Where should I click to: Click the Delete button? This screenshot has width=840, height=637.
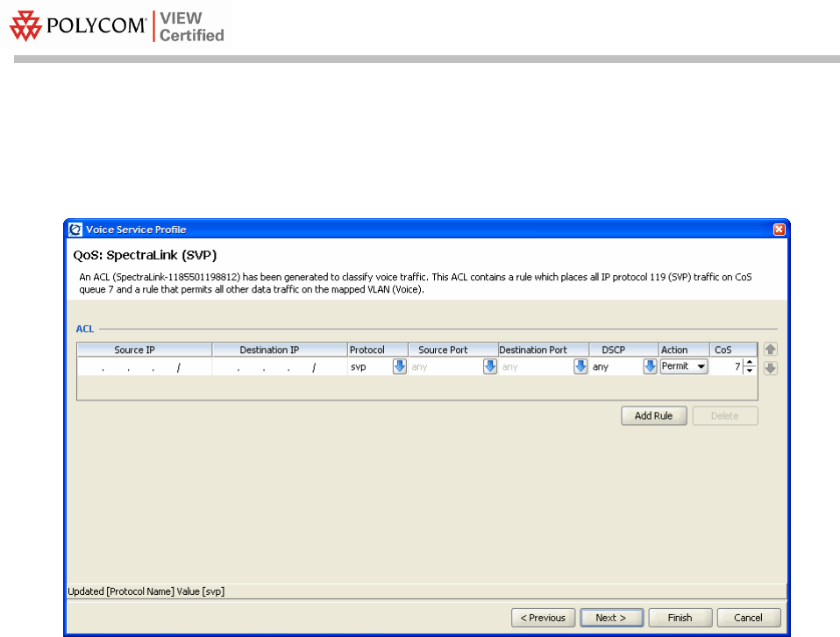coord(725,416)
